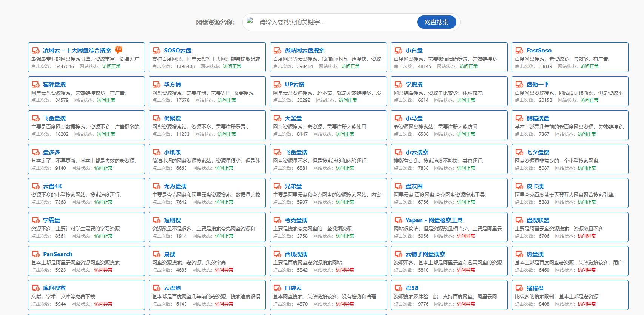
Task: Open the 盘58 link
Action: [412, 288]
